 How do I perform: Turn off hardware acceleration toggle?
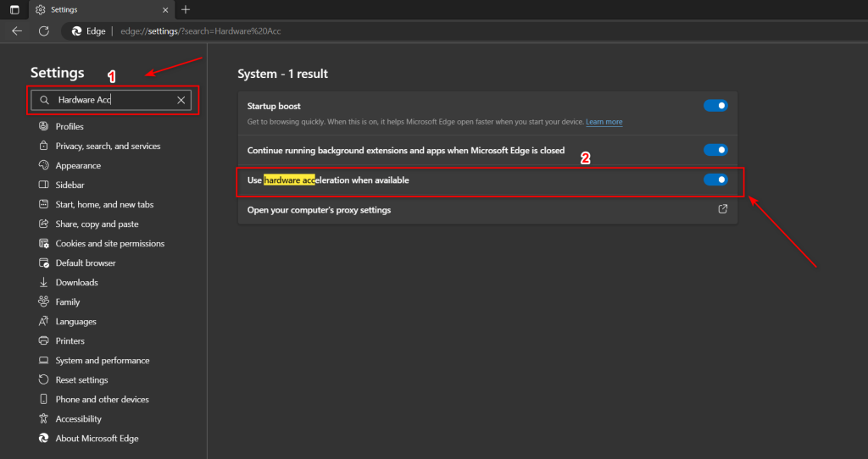click(715, 180)
